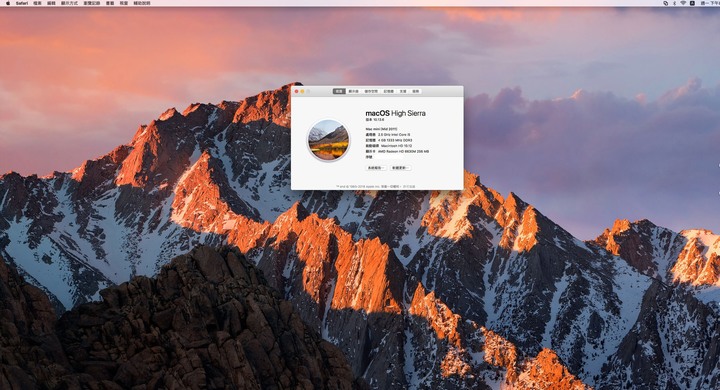720x390 pixels.
Task: Switch to the 顯示器 (Displays) tab
Action: pyautogui.click(x=354, y=91)
